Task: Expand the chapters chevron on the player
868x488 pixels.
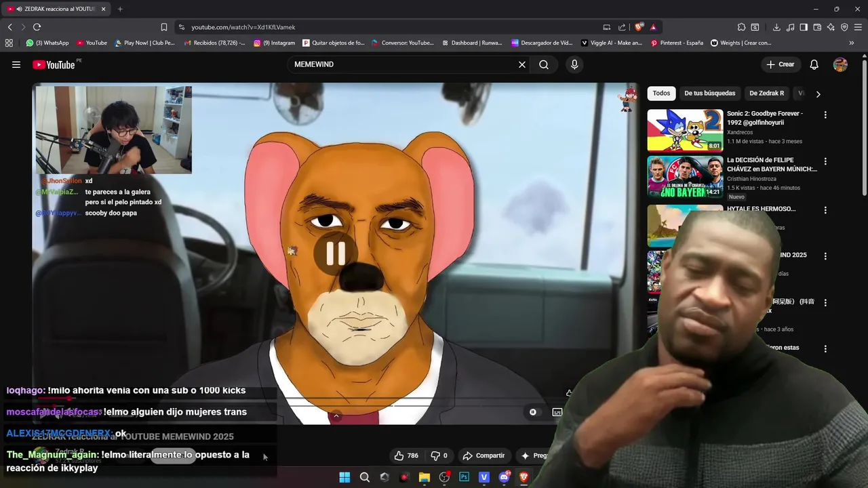Action: [x=336, y=415]
